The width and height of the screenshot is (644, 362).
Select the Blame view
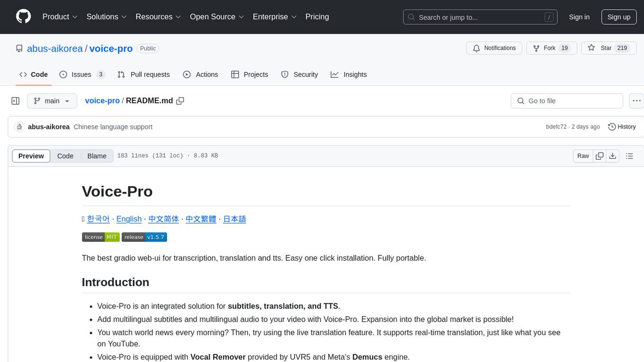tap(97, 156)
